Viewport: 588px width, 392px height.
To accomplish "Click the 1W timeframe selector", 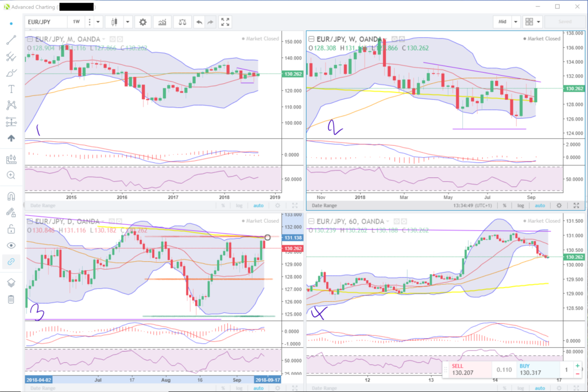I will click(76, 22).
